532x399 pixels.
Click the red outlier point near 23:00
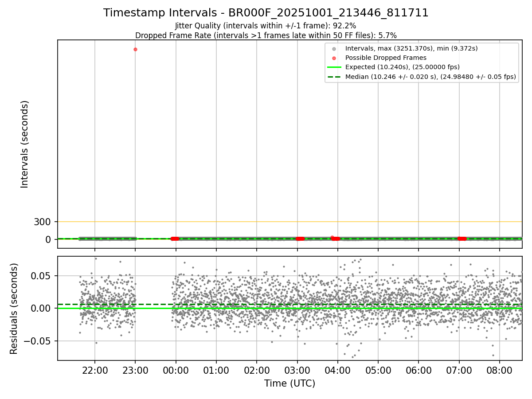pyautogui.click(x=135, y=49)
